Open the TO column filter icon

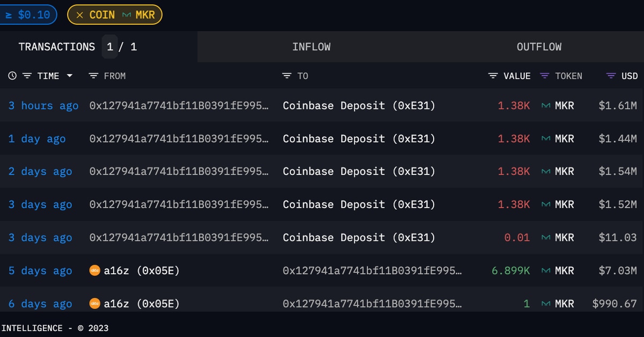tap(287, 76)
